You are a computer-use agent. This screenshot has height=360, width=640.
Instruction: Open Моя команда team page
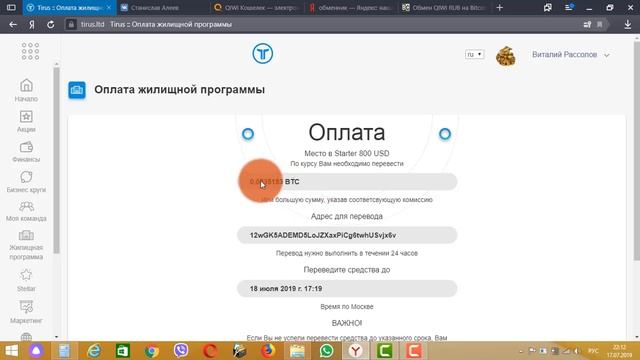coord(26,211)
